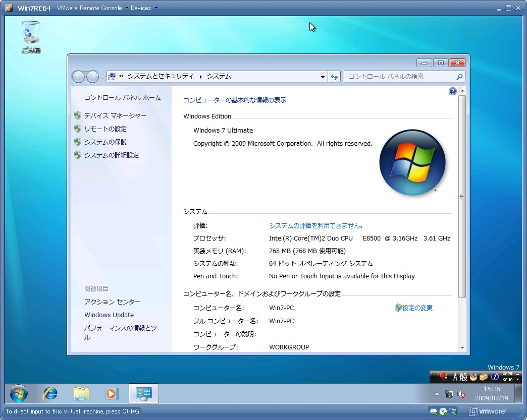Viewport: 527px width, 420px height.
Task: Click the shield icon beside 設定の変更
Action: click(398, 308)
